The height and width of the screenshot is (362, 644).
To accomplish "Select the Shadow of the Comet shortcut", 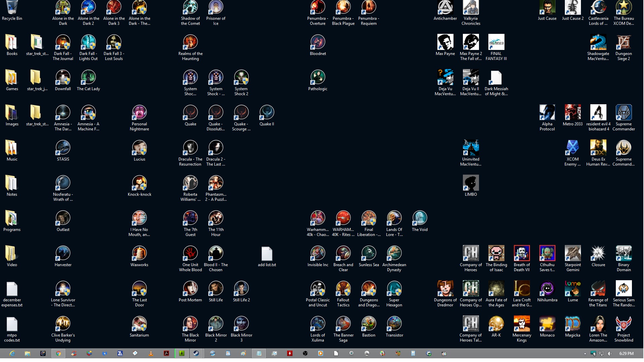I will [x=191, y=13].
